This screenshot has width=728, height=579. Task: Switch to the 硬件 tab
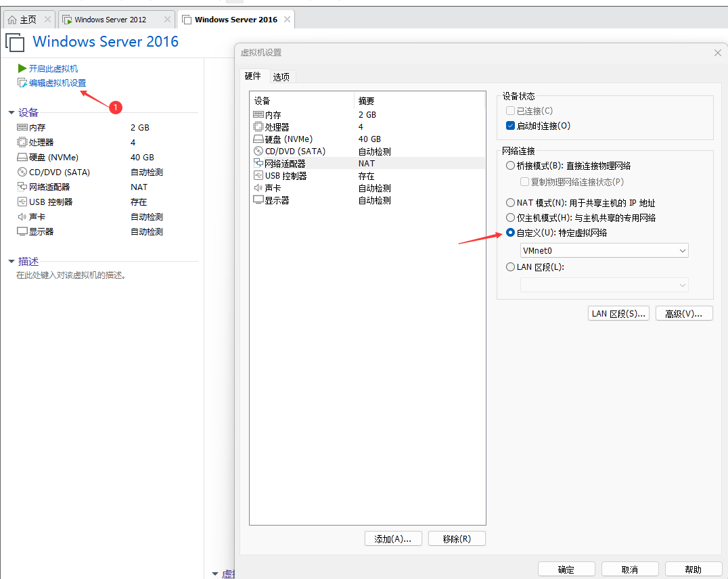[253, 76]
